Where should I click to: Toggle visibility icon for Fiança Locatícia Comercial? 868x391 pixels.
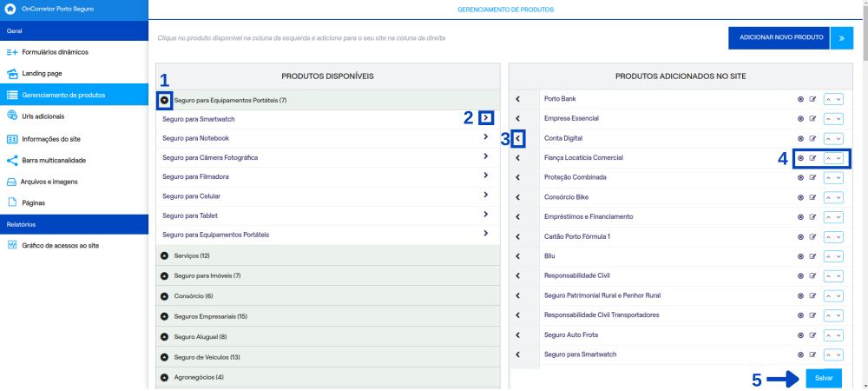pyautogui.click(x=800, y=158)
